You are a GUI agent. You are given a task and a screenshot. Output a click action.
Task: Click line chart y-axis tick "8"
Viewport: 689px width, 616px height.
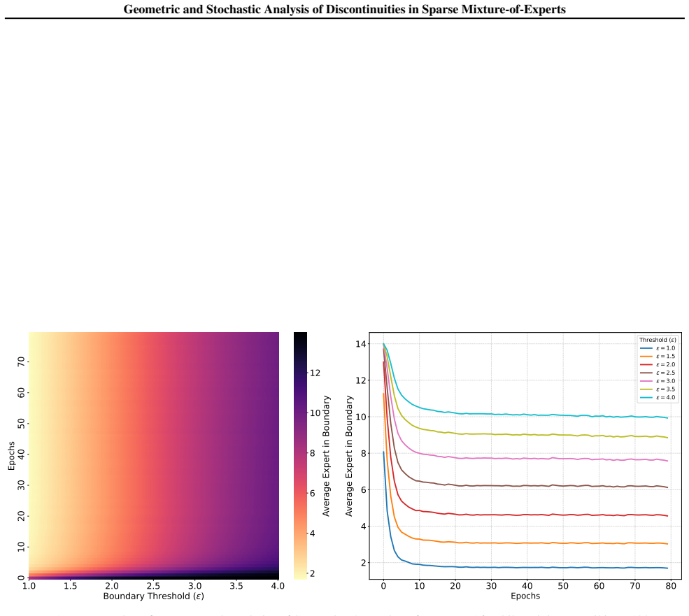point(363,453)
